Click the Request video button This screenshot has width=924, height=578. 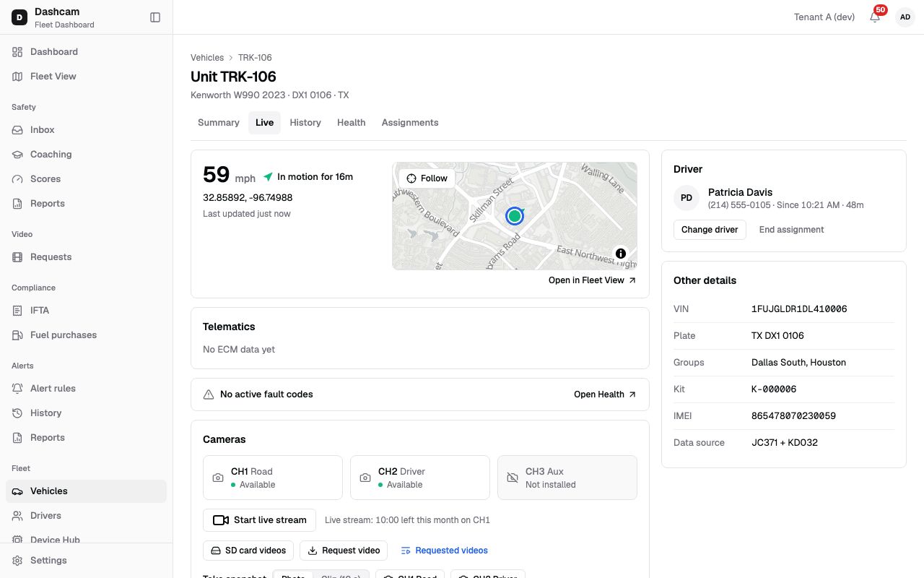(x=344, y=551)
